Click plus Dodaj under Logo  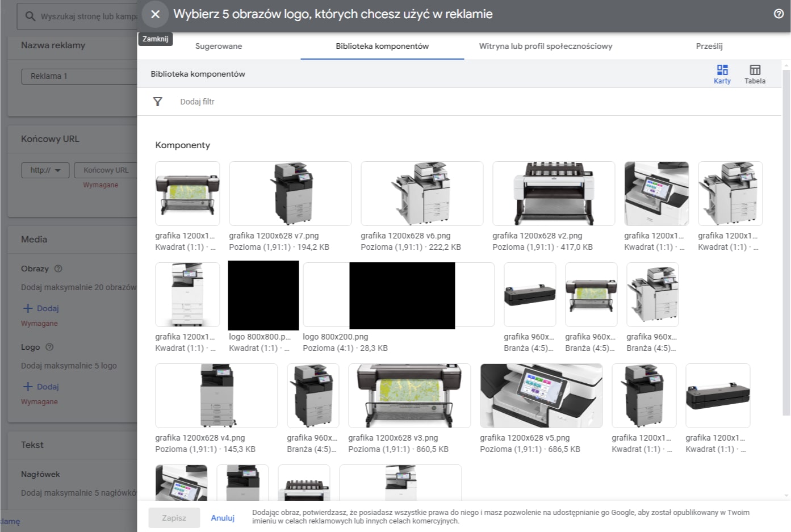click(41, 387)
